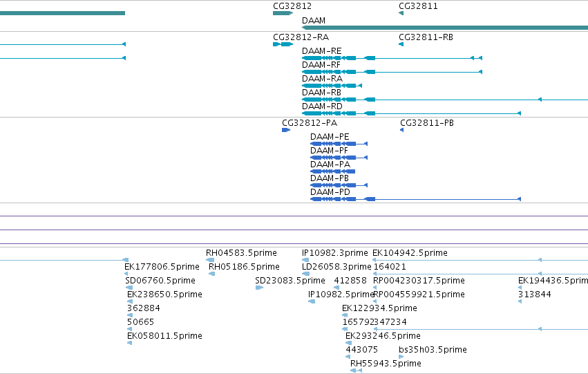Click the EK194436.5prime EST label
The image size is (588, 374).
(x=553, y=281)
